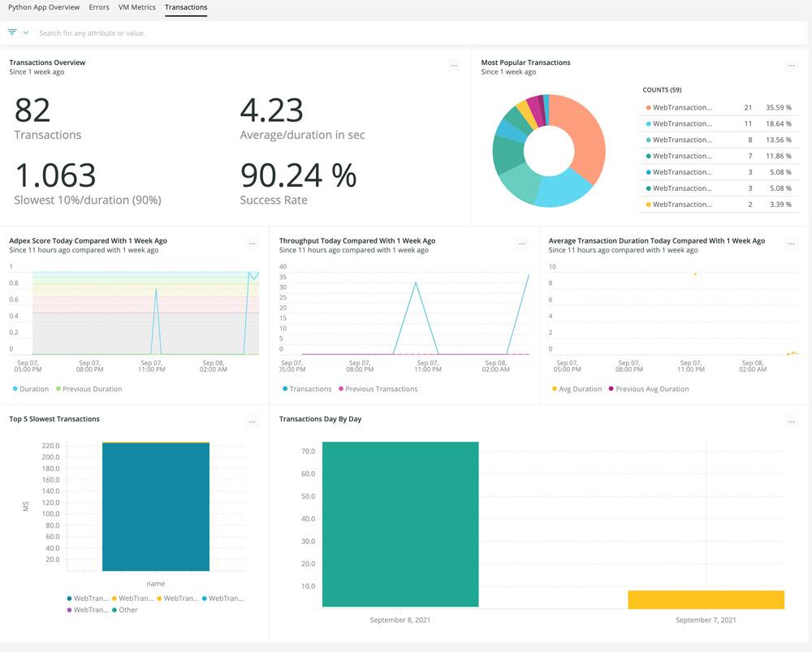Open options for the Throughput chart
This screenshot has height=652, width=812.
pyautogui.click(x=522, y=243)
